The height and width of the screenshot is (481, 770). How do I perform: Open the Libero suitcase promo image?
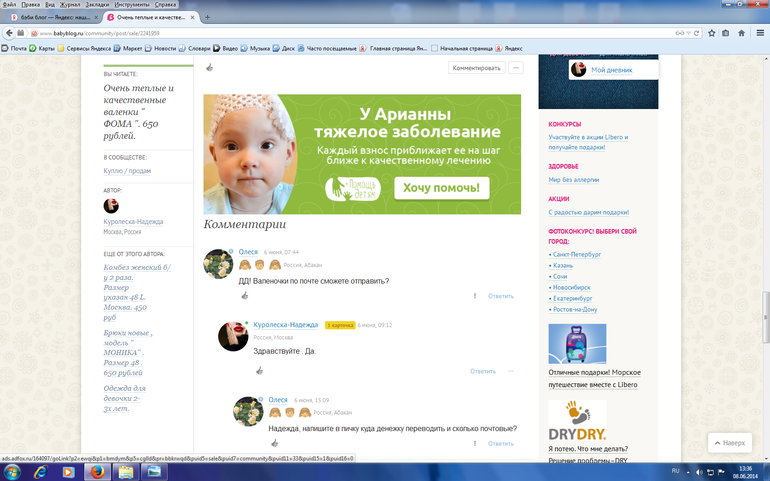577,343
